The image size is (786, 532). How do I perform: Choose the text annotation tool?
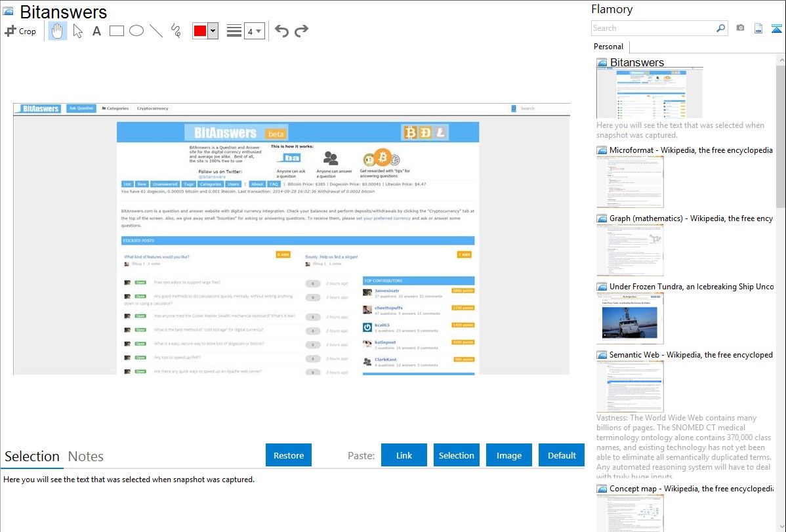click(x=96, y=31)
